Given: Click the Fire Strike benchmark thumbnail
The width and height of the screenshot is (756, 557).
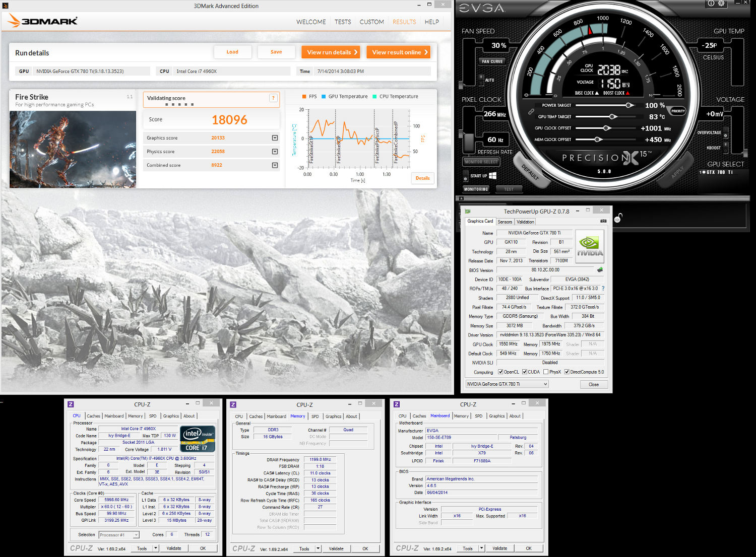Looking at the screenshot, I should click(73, 150).
